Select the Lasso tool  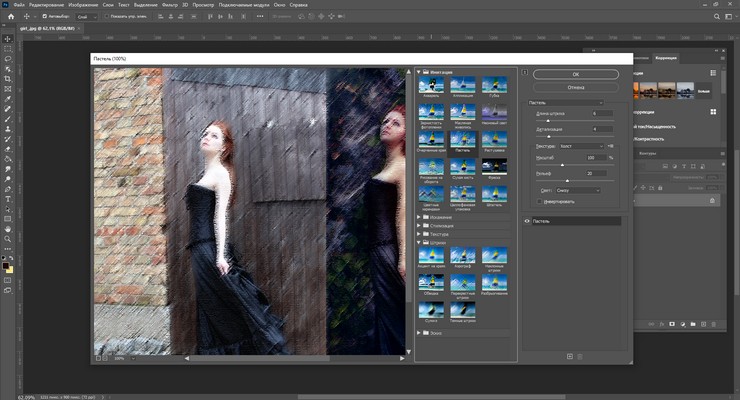(x=8, y=59)
